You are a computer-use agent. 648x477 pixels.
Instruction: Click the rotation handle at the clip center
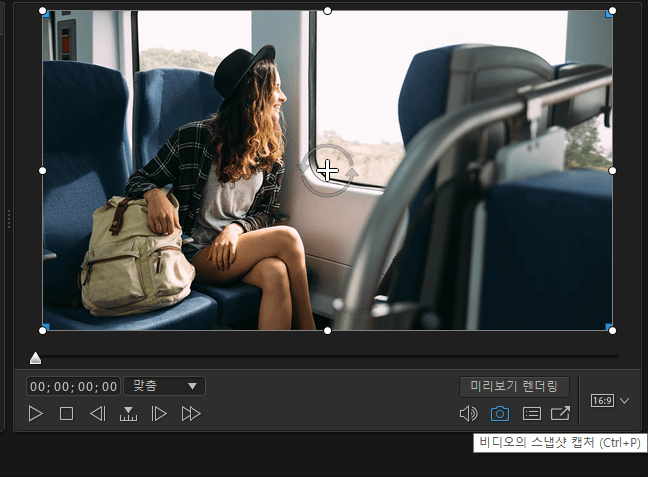(327, 170)
